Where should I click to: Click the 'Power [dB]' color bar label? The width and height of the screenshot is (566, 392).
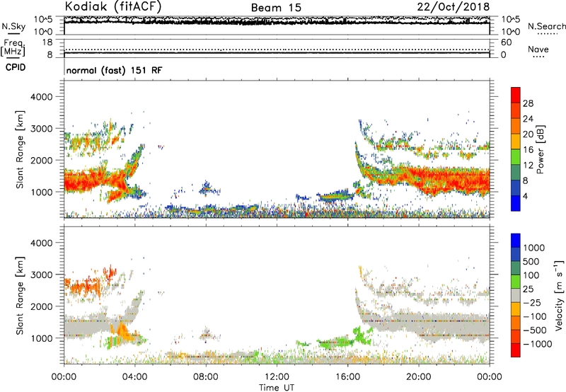point(540,149)
